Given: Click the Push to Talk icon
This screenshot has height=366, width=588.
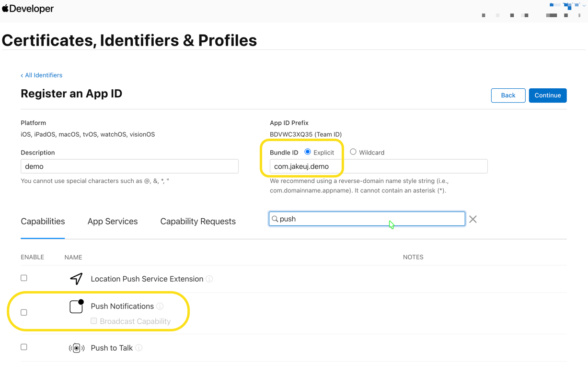Looking at the screenshot, I should [x=76, y=348].
